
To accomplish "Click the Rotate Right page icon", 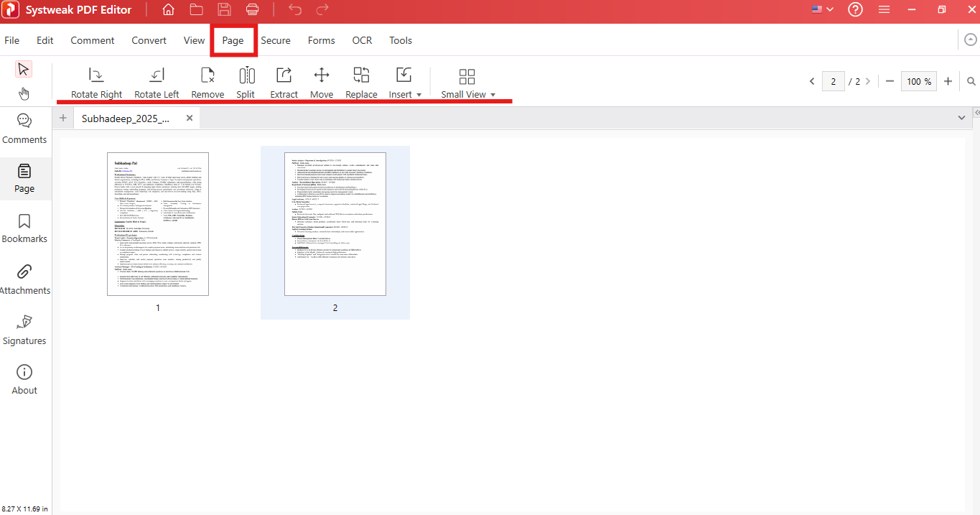I will (96, 75).
